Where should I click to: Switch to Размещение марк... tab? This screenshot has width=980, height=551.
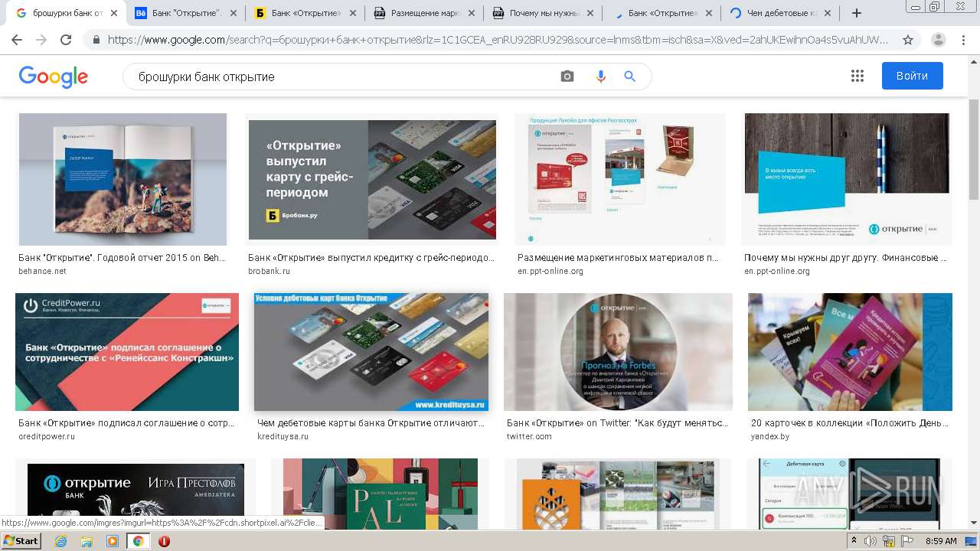click(425, 13)
